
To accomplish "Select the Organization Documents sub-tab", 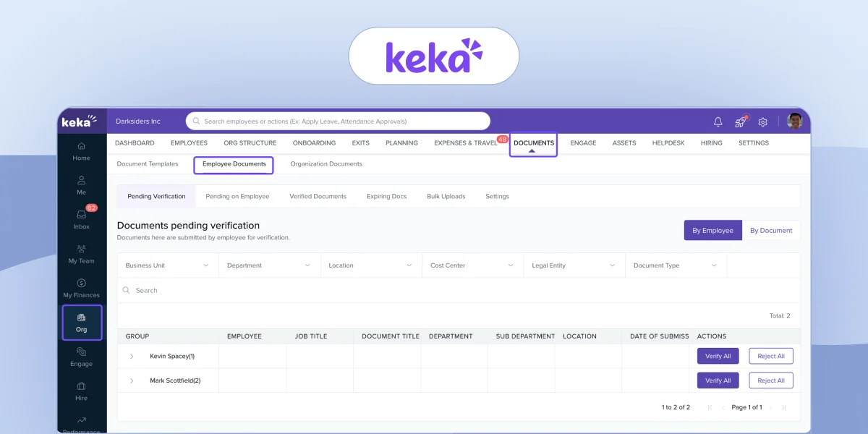I will tap(326, 164).
